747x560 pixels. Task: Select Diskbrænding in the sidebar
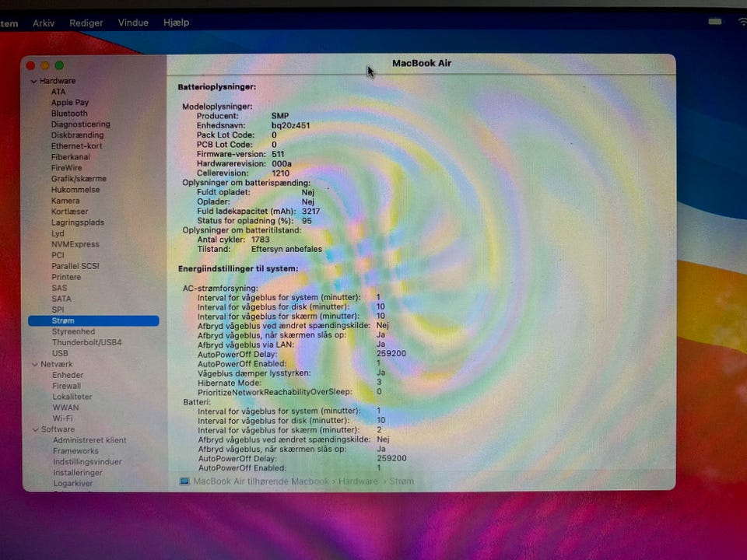[77, 135]
